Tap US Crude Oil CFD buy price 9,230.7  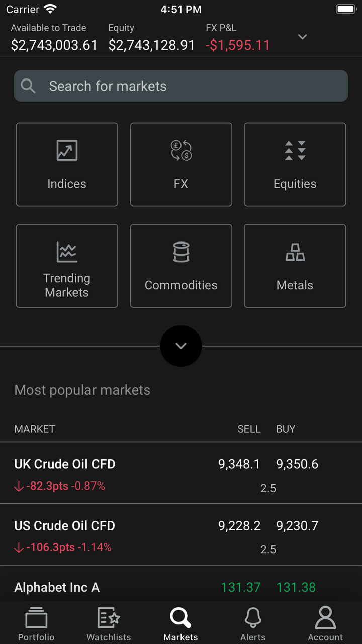click(x=297, y=526)
